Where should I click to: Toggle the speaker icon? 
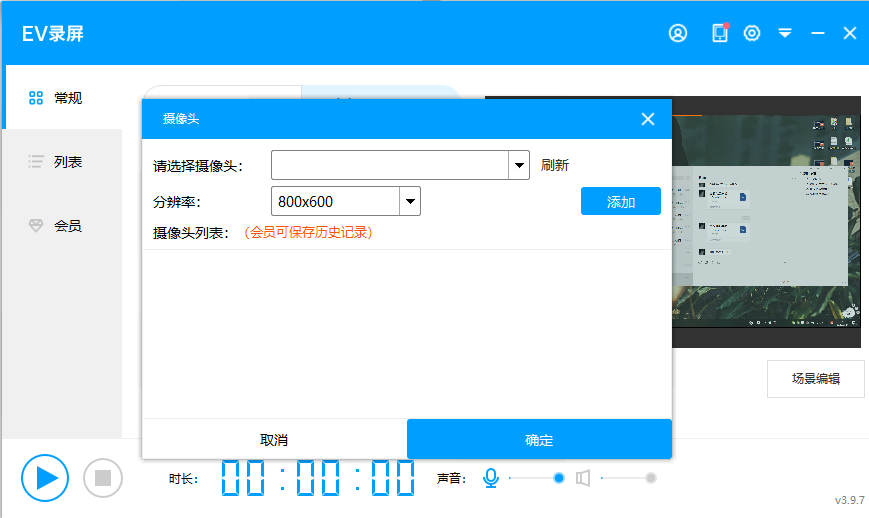(583, 478)
